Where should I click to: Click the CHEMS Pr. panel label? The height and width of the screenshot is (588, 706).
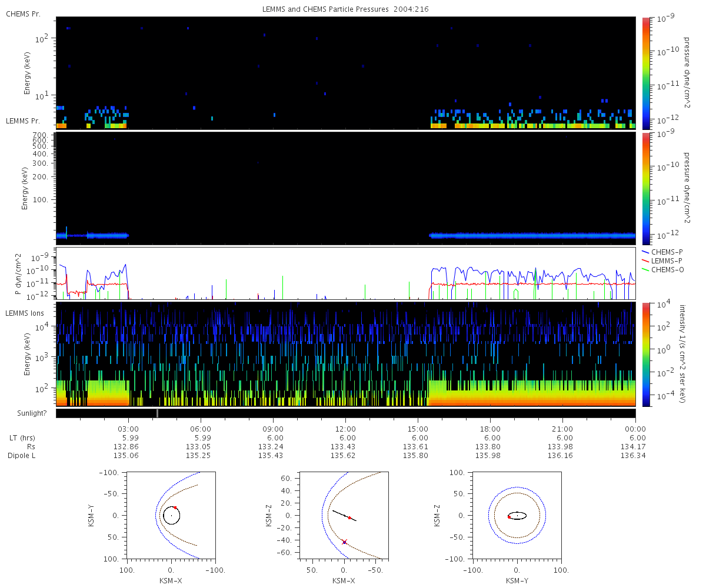23,14
